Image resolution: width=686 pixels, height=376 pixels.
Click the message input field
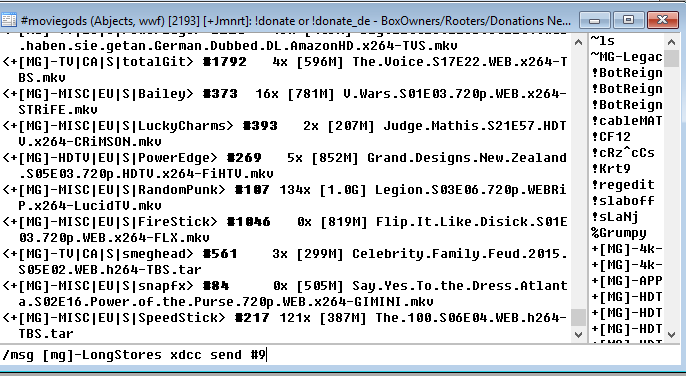(x=340, y=355)
